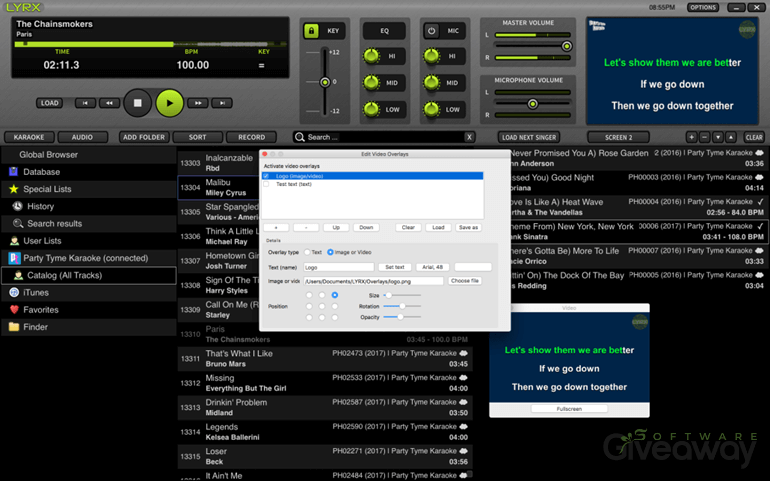Click the Choose file button

click(465, 281)
